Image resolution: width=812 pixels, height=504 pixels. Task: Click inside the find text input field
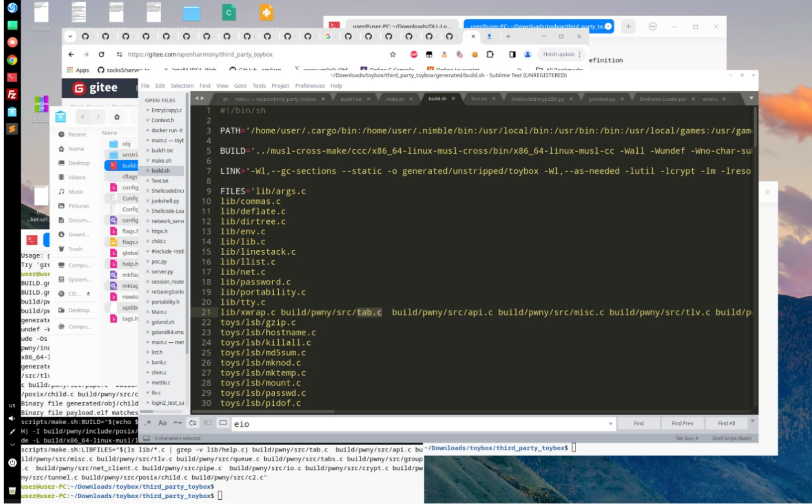click(420, 424)
